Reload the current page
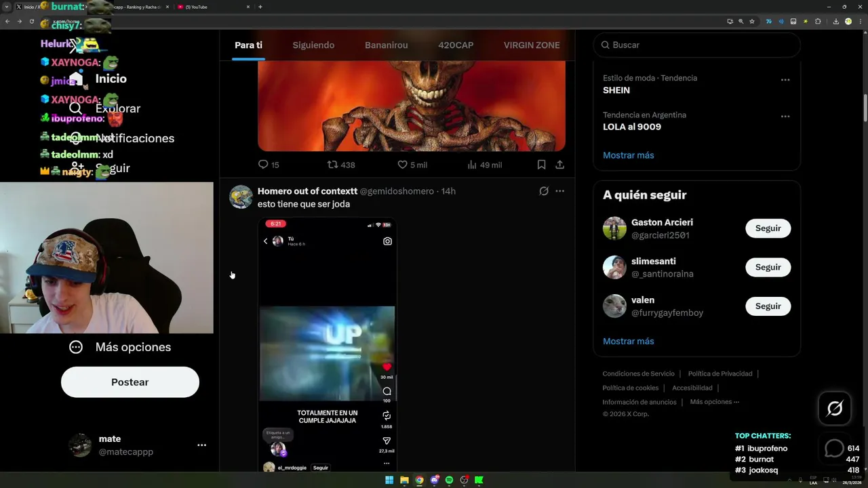The height and width of the screenshot is (488, 868). pos(31,21)
